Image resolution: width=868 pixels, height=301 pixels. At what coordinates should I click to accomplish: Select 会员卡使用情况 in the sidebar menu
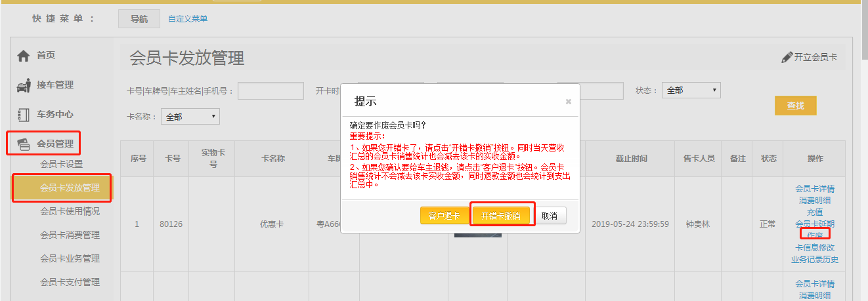tap(70, 211)
